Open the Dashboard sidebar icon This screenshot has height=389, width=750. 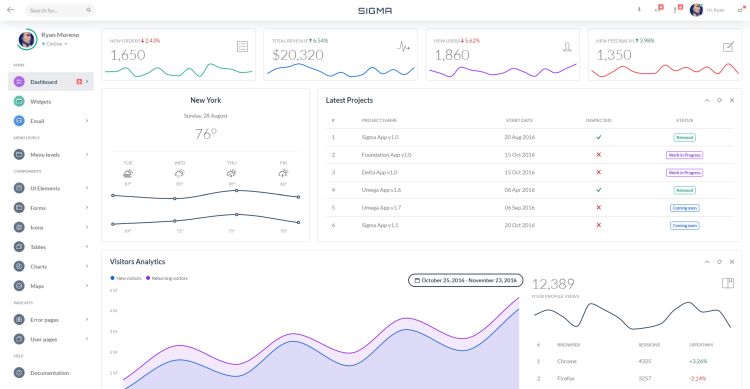tap(19, 82)
